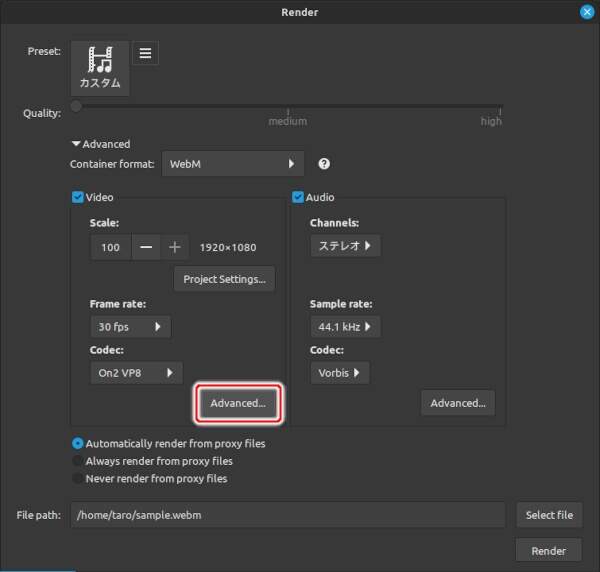The width and height of the screenshot is (600, 572).
Task: Open the Vorbis audio codec dropdown
Action: pos(340,373)
